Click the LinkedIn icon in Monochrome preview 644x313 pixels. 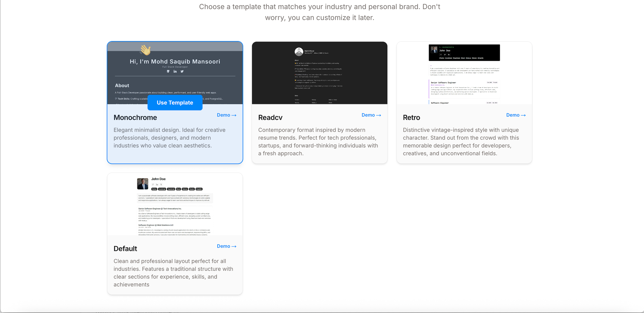click(x=175, y=71)
